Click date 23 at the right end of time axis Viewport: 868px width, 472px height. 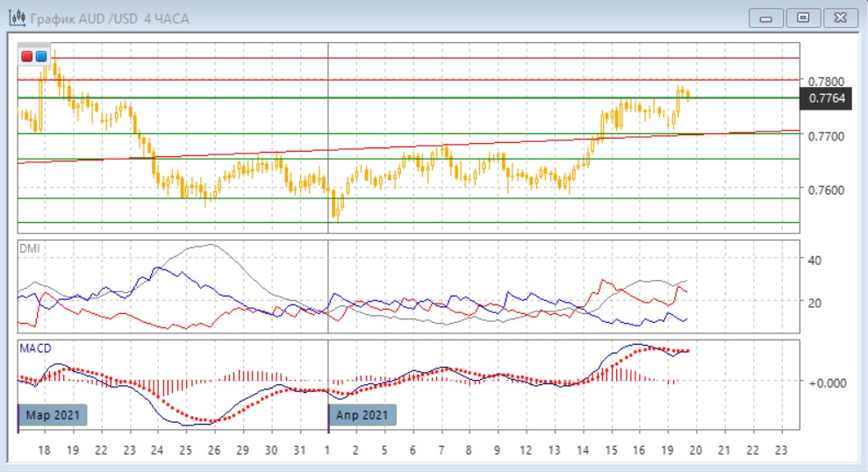pos(780,449)
